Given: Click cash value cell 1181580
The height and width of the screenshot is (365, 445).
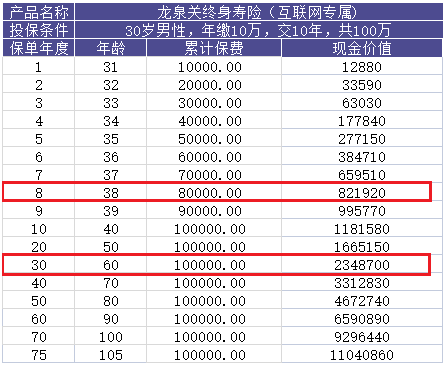Looking at the screenshot, I should pyautogui.click(x=362, y=229).
